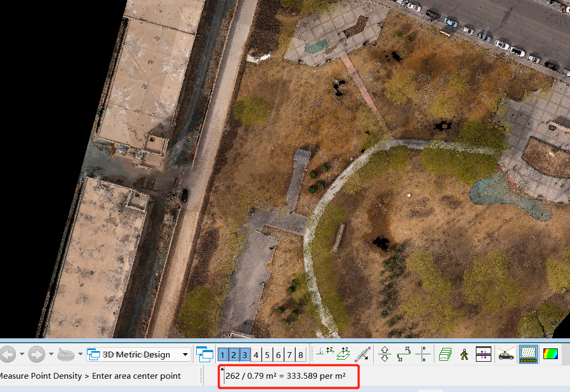
Task: Expand the forward arrow history dropdown
Action: tap(51, 354)
